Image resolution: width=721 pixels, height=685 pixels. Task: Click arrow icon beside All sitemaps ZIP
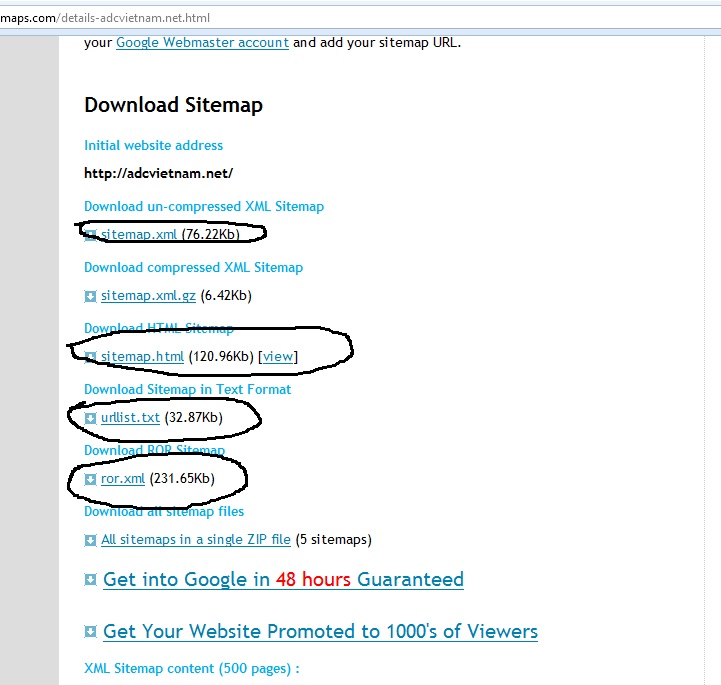click(x=90, y=540)
